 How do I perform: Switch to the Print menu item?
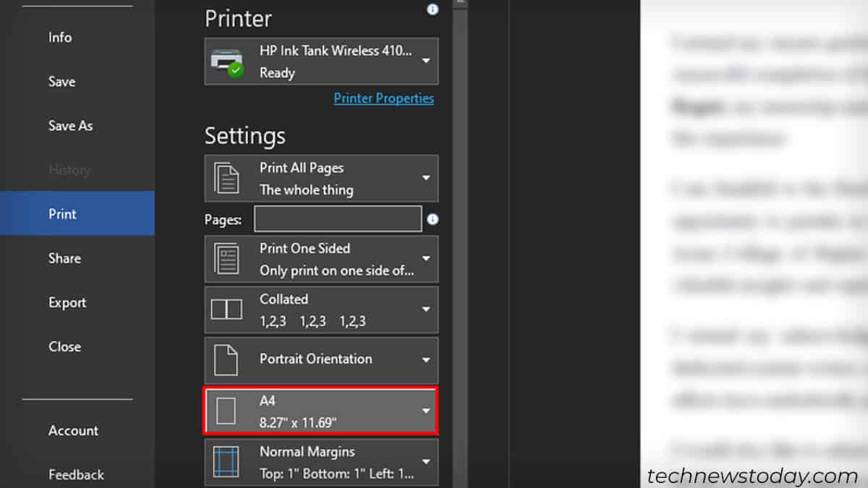(62, 213)
